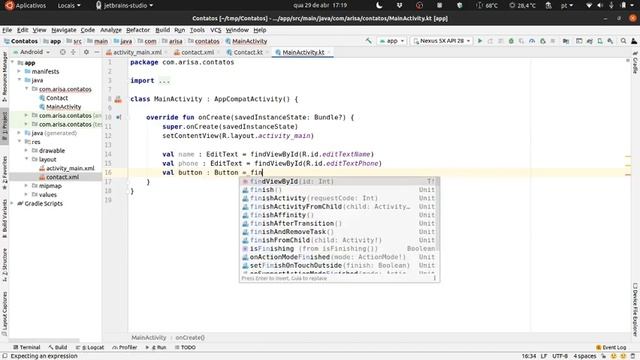The width and height of the screenshot is (640, 360).
Task: Select MainActivity in project tree
Action: tap(63, 107)
